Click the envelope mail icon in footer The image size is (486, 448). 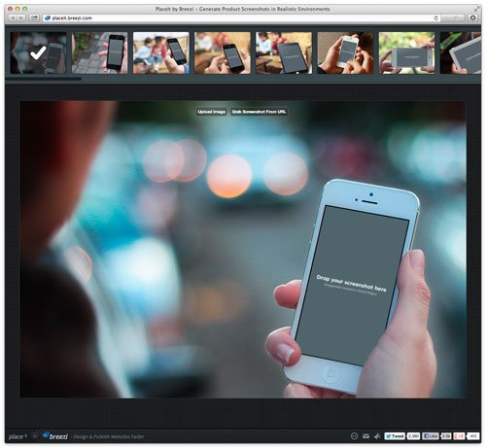pyautogui.click(x=365, y=436)
